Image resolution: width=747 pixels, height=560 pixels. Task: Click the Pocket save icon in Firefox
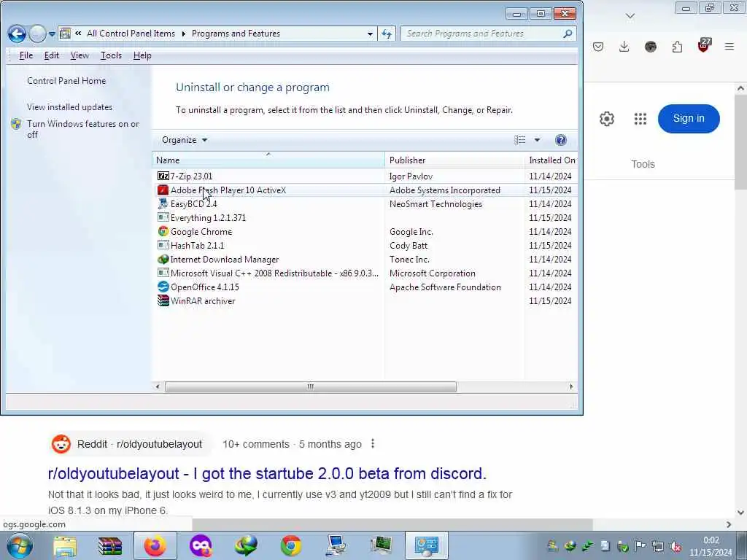598,47
